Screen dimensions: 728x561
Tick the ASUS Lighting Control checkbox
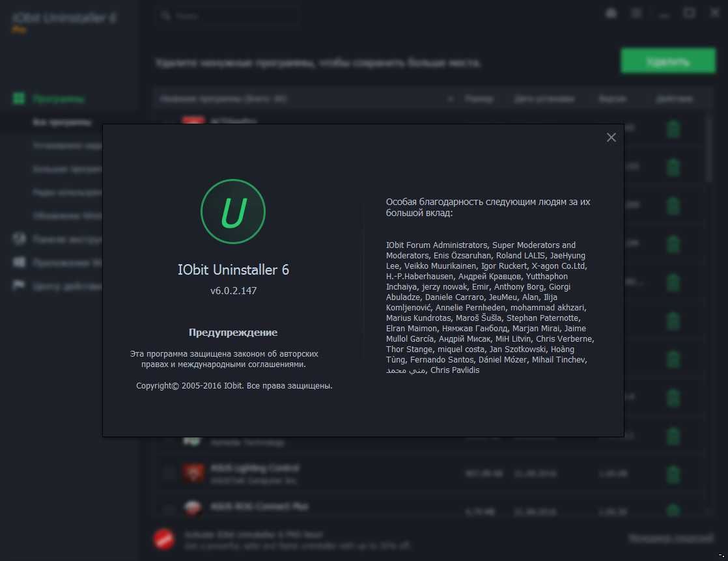pyautogui.click(x=169, y=473)
